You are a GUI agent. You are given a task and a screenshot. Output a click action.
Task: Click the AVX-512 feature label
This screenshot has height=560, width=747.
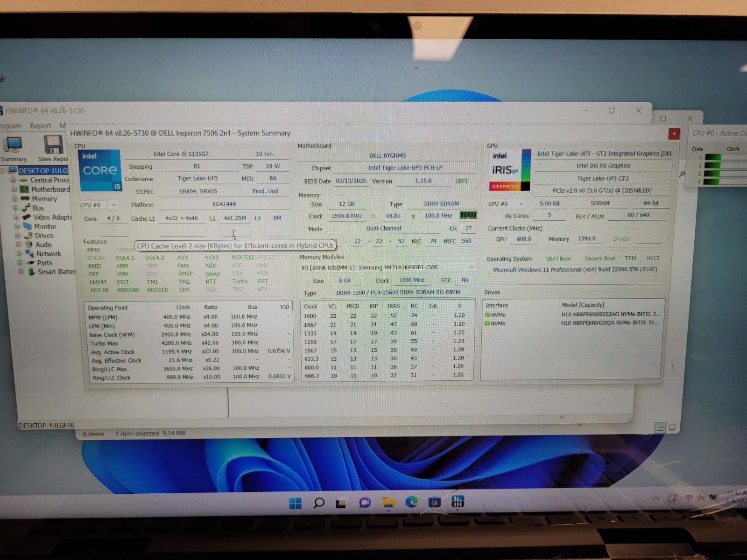(x=243, y=257)
